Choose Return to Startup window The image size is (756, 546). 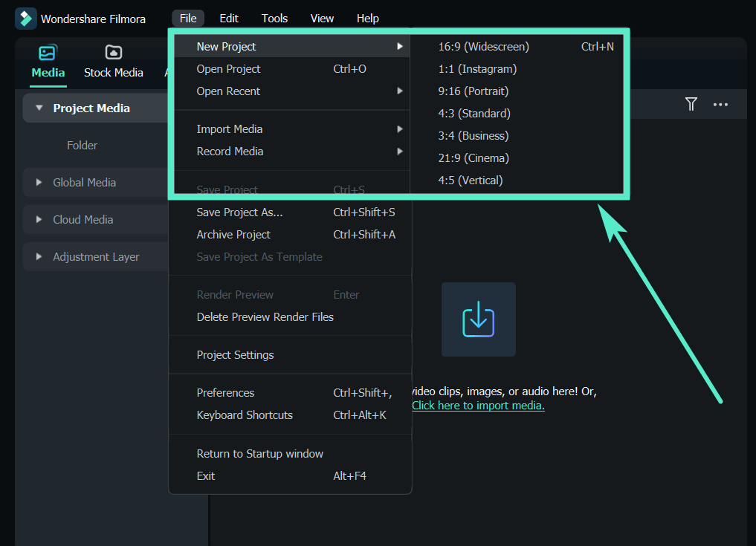click(x=290, y=453)
